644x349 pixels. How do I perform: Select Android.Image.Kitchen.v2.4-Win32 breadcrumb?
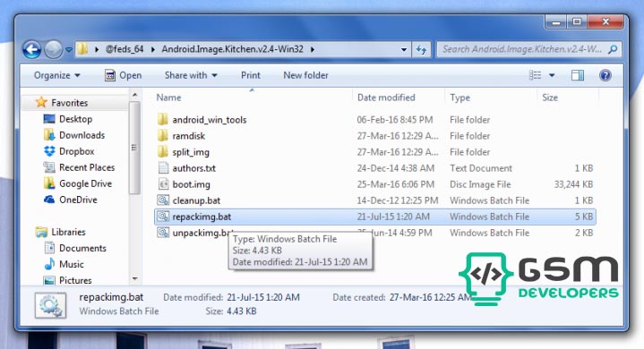pos(233,49)
